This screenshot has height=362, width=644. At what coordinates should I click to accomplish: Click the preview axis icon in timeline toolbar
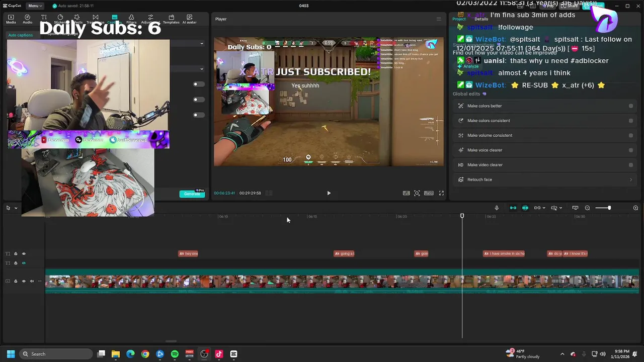(575, 208)
